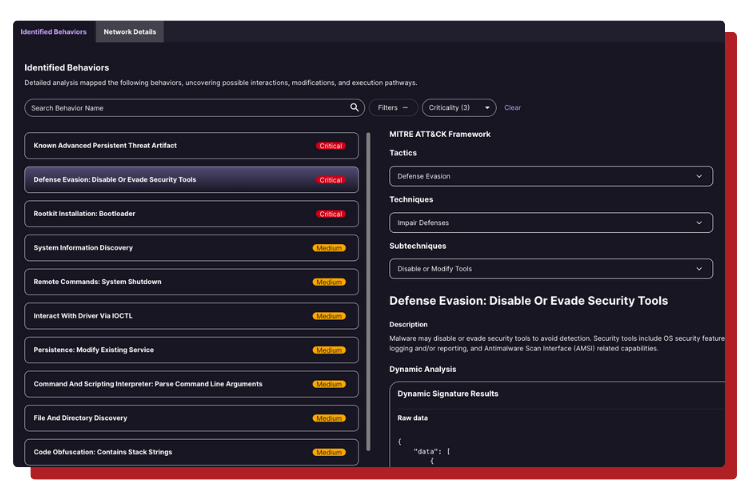The width and height of the screenshot is (750, 500).
Task: Switch to the Network Details tab
Action: [130, 32]
